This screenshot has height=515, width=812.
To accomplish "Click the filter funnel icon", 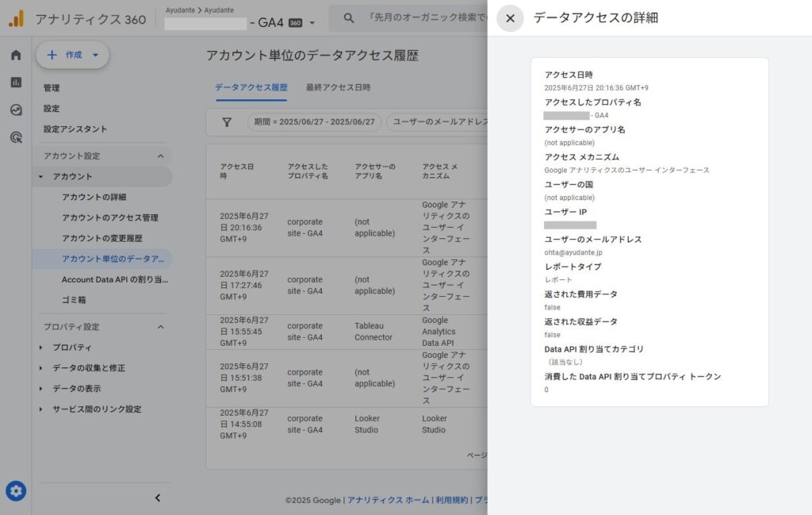I will [x=227, y=122].
